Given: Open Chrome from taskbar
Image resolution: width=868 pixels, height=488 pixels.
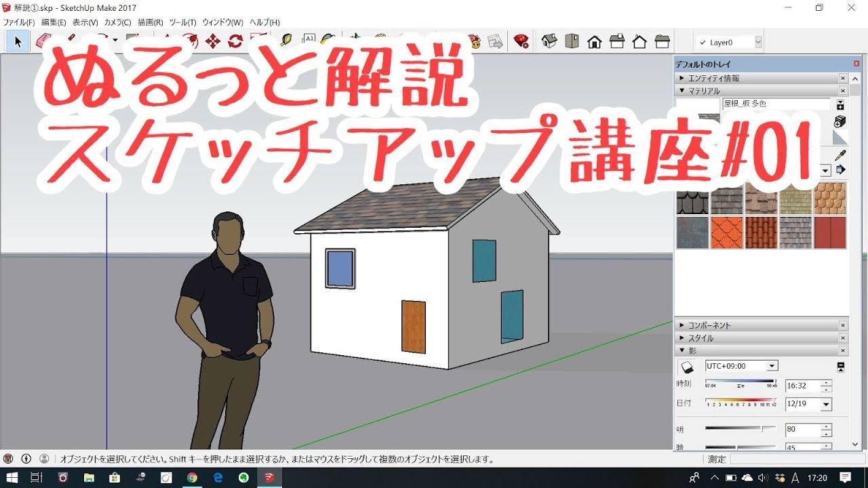Looking at the screenshot, I should point(192,478).
